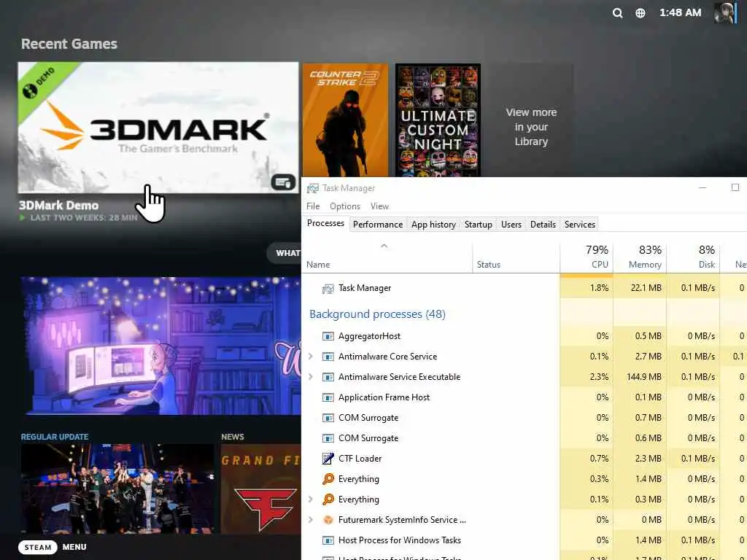Viewport: 747px width, 560px height.
Task: Open the purple desk illustration banner
Action: 161,346
